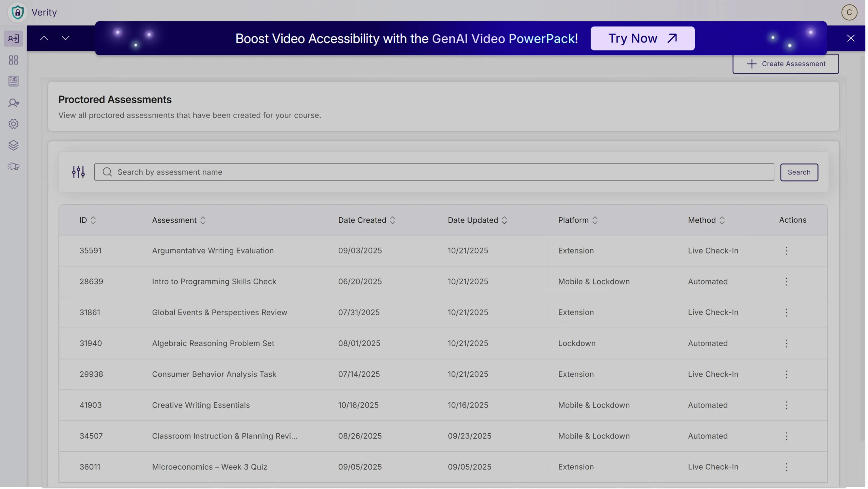The image size is (868, 489).
Task: Select the enrollment icon at the top of sidebar
Action: (13, 38)
